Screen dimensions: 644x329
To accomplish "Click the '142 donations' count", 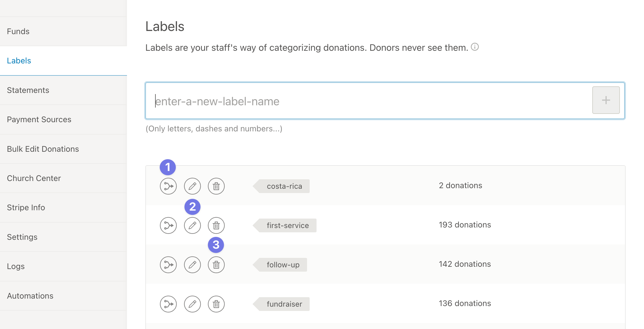I will tap(465, 264).
